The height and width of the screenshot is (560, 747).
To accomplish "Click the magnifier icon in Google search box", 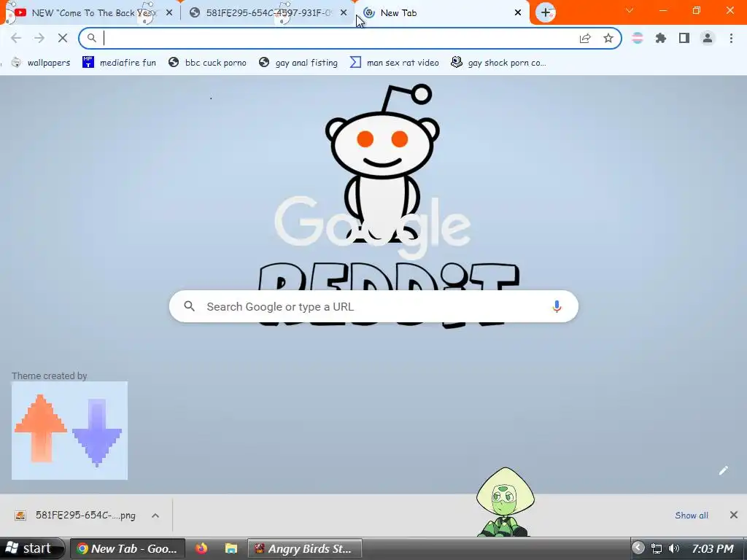I will pos(189,306).
